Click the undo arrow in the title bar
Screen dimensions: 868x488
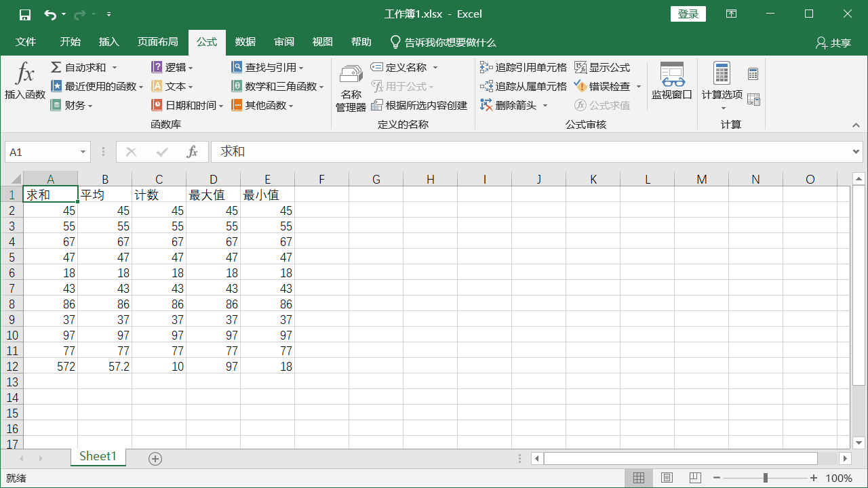tap(50, 14)
